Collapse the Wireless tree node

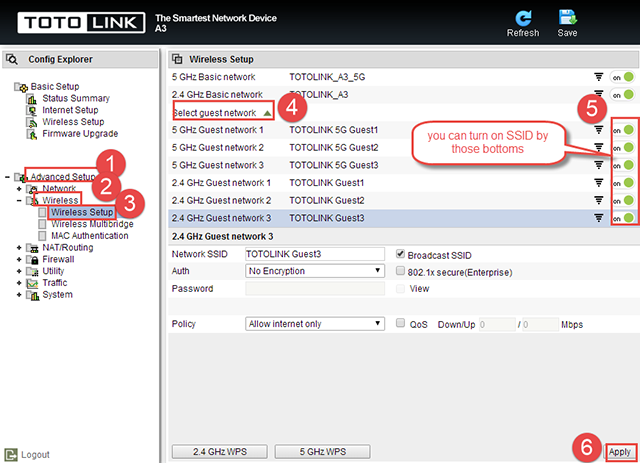click(19, 200)
